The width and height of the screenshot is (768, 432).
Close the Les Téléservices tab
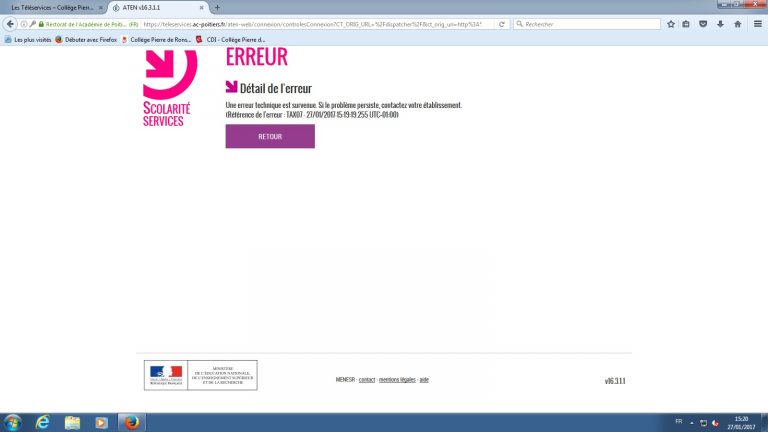[x=101, y=8]
